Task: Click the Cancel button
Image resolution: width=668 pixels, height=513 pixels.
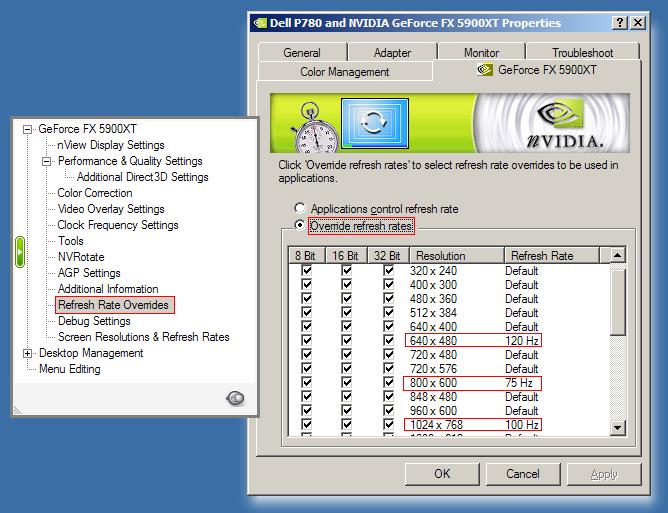Action: 523,474
